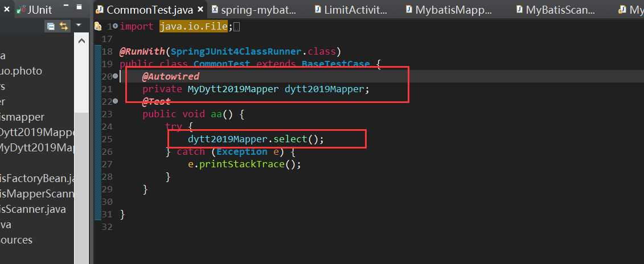
Task: Collapse all items in the explorer tree
Action: pos(51,27)
